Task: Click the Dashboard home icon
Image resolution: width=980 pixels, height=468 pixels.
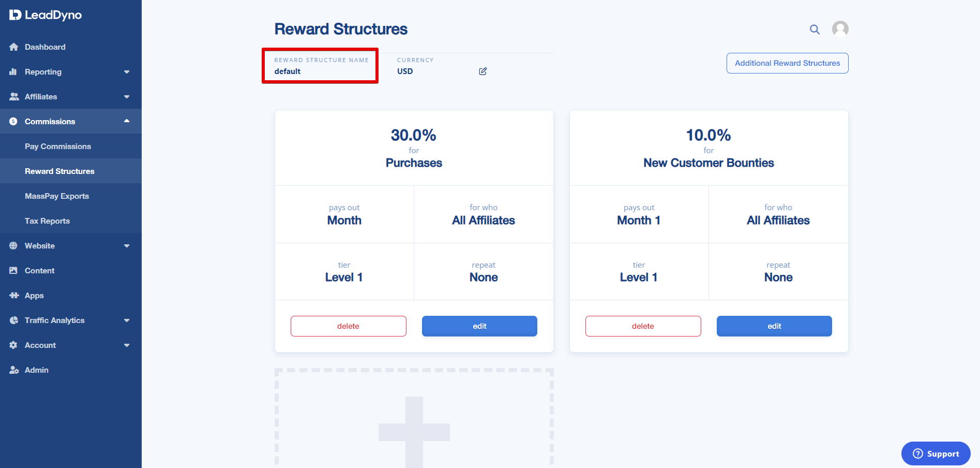Action: 14,47
